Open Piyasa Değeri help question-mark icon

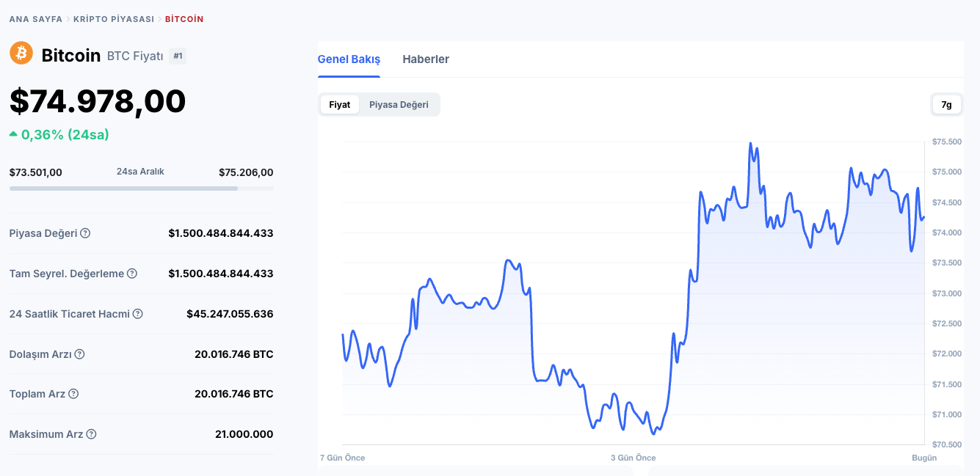85,233
